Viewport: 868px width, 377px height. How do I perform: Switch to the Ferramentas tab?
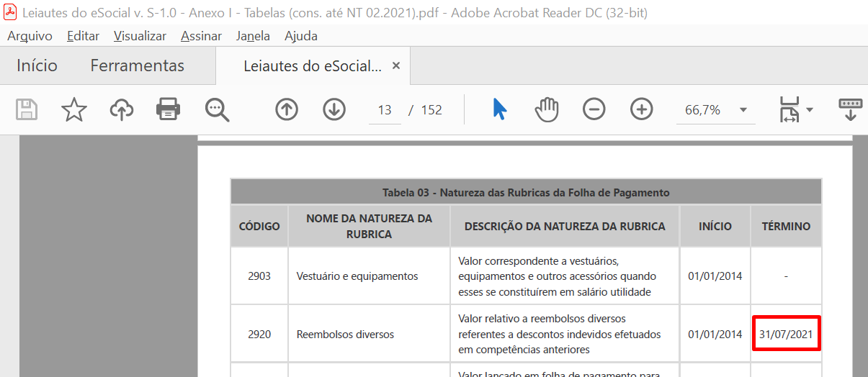point(137,65)
